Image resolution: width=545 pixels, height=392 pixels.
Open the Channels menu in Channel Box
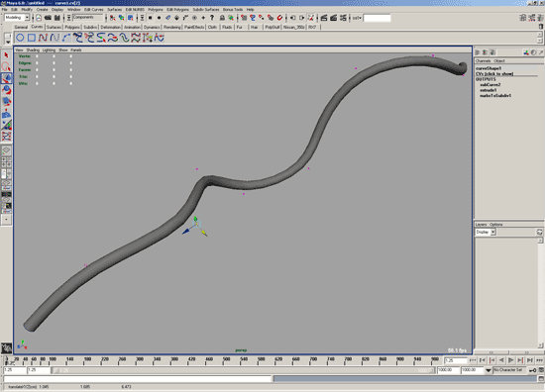click(483, 60)
